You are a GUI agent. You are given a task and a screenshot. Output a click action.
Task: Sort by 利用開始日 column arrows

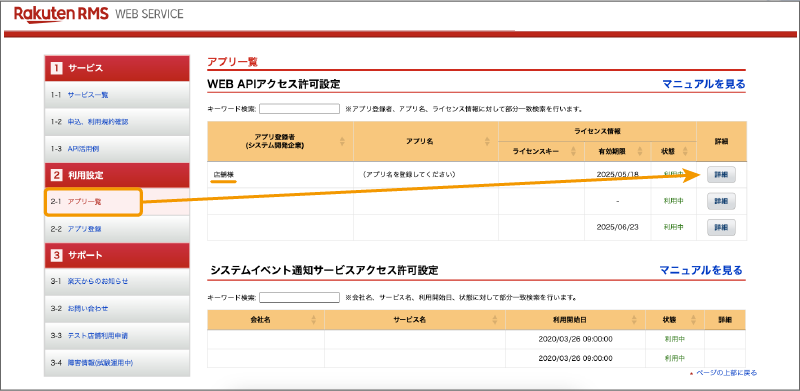click(x=634, y=320)
